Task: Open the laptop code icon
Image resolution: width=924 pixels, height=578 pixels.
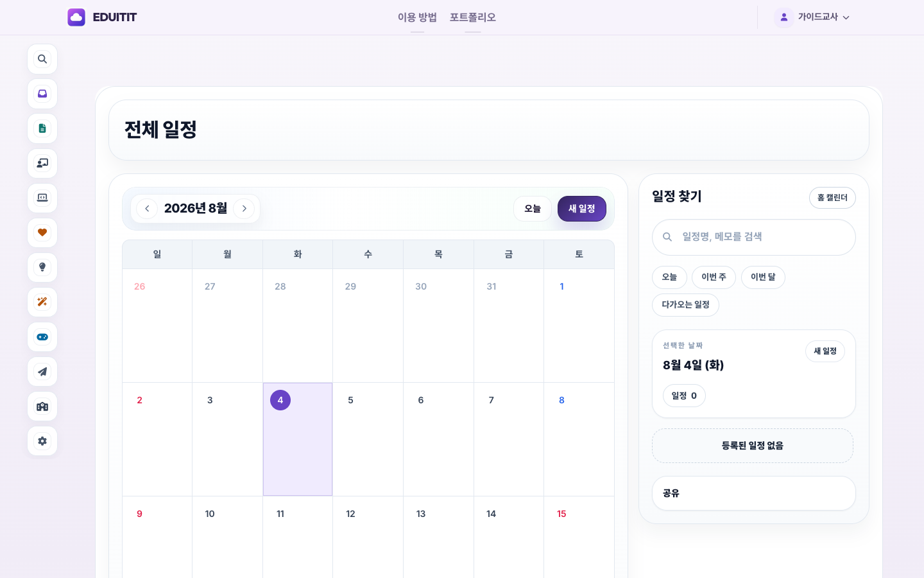Action: [x=42, y=198]
